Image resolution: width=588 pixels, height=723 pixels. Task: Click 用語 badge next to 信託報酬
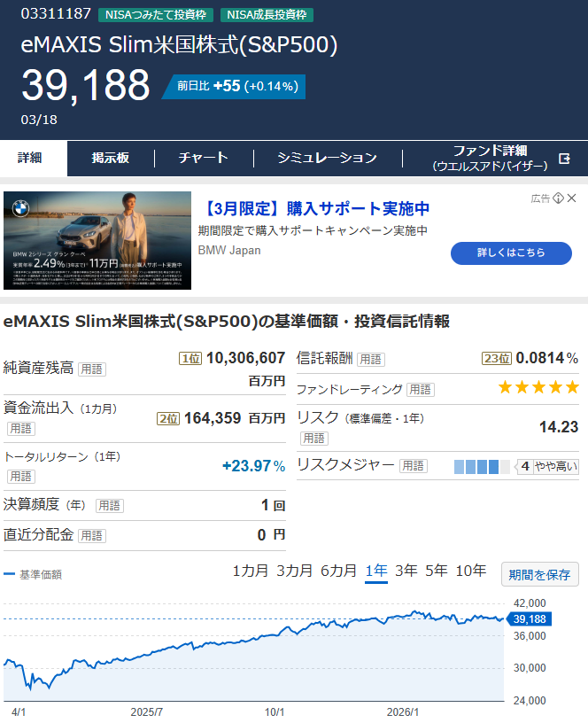[x=371, y=359]
